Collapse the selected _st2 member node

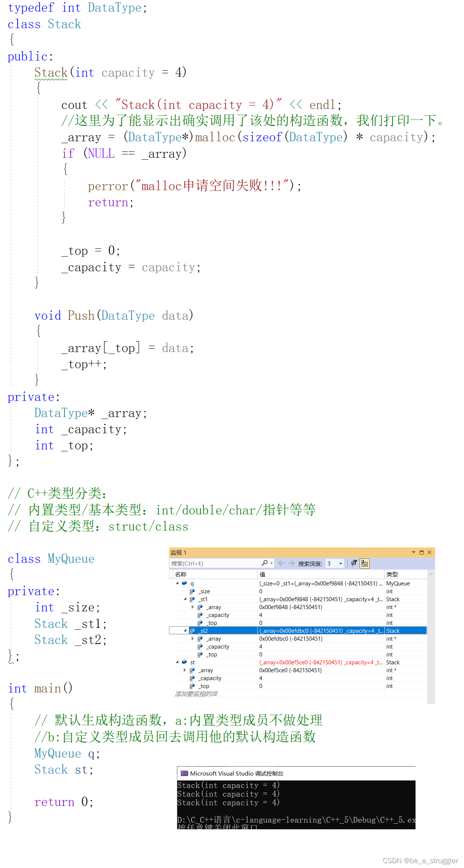pyautogui.click(x=185, y=631)
